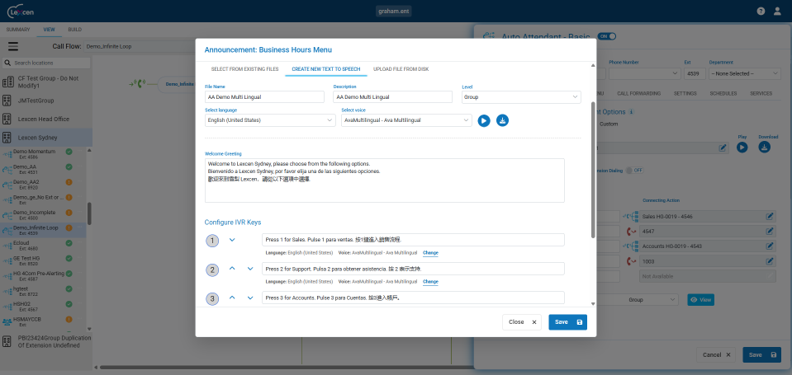Open the help icon in top bar

[x=761, y=11]
